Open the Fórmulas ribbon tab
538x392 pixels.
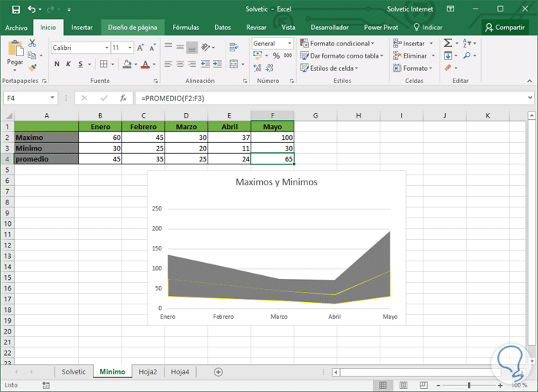pos(185,27)
